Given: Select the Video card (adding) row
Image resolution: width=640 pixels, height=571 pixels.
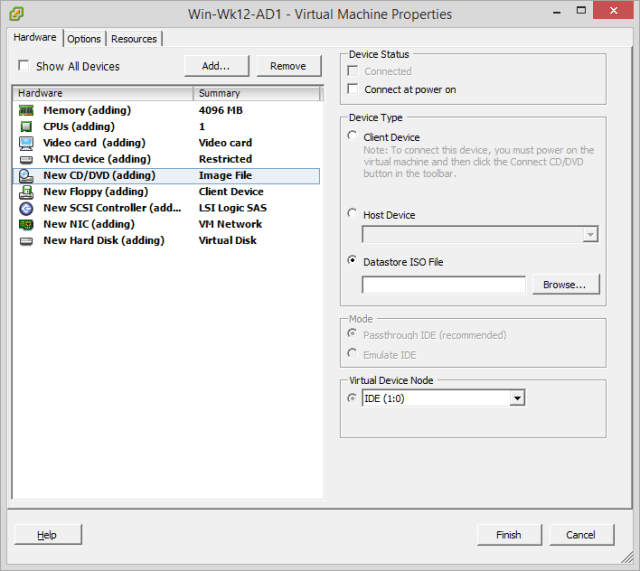Looking at the screenshot, I should tap(167, 143).
